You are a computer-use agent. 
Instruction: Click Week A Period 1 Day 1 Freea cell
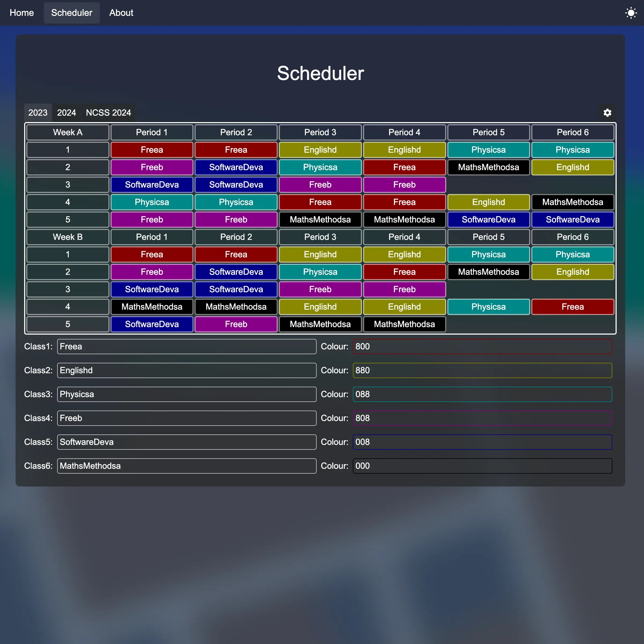(x=152, y=150)
